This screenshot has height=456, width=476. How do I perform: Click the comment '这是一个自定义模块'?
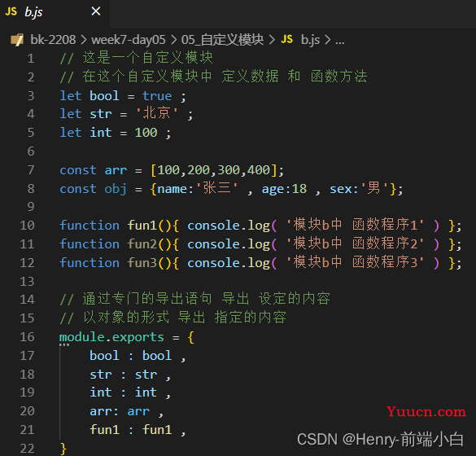tap(148, 58)
